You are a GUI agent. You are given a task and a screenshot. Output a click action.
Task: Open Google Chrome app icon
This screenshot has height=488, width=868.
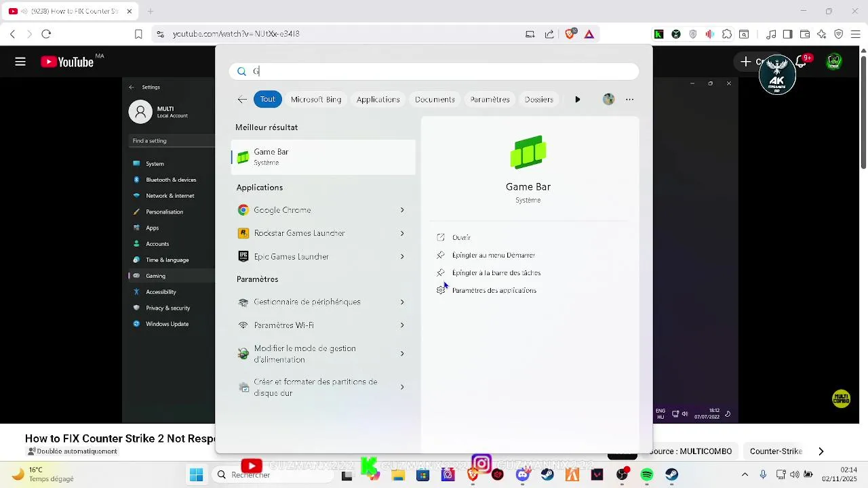(243, 210)
